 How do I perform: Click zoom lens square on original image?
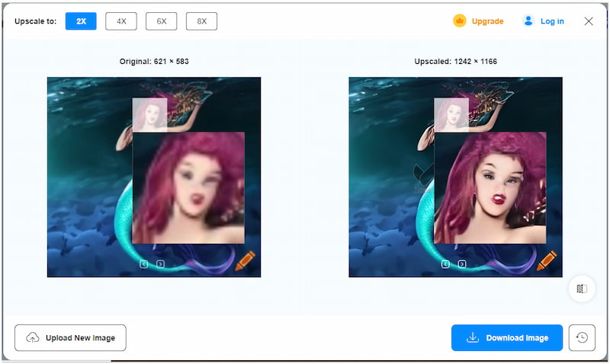(149, 115)
